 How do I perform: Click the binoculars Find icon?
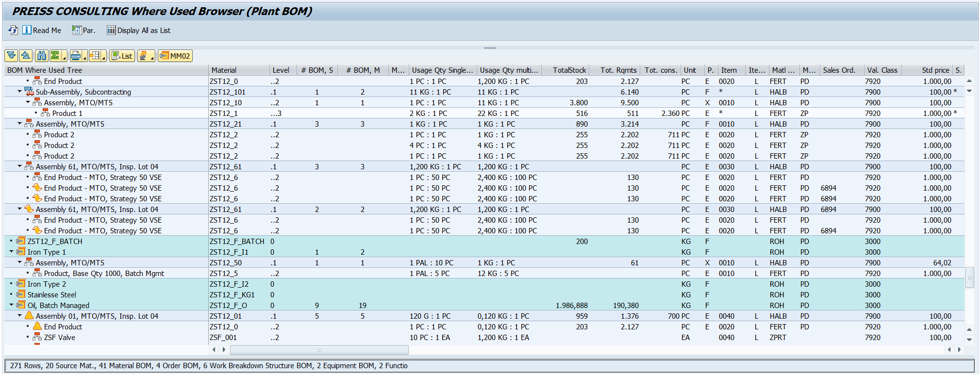pyautogui.click(x=42, y=56)
